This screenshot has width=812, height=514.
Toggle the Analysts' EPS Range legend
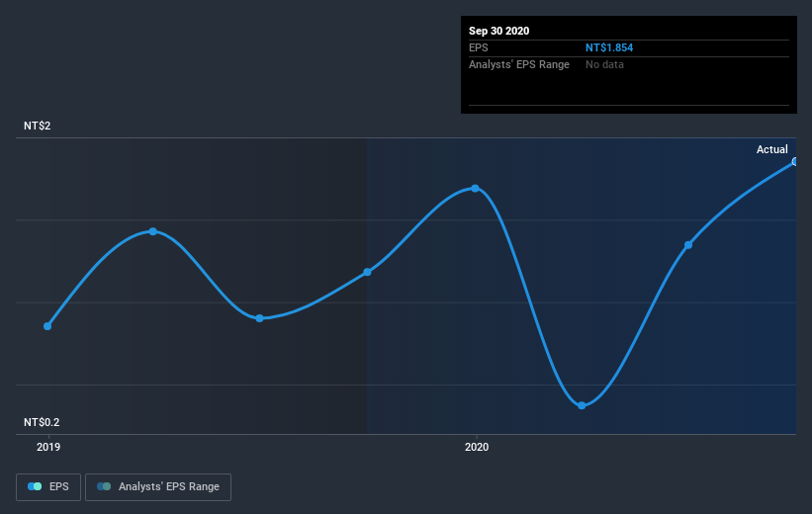pos(158,487)
